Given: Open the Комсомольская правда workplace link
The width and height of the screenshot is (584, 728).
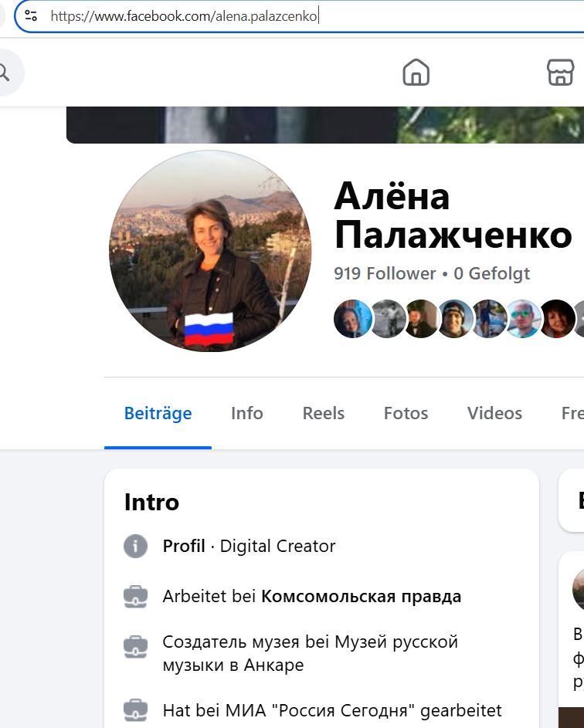Looking at the screenshot, I should [361, 597].
